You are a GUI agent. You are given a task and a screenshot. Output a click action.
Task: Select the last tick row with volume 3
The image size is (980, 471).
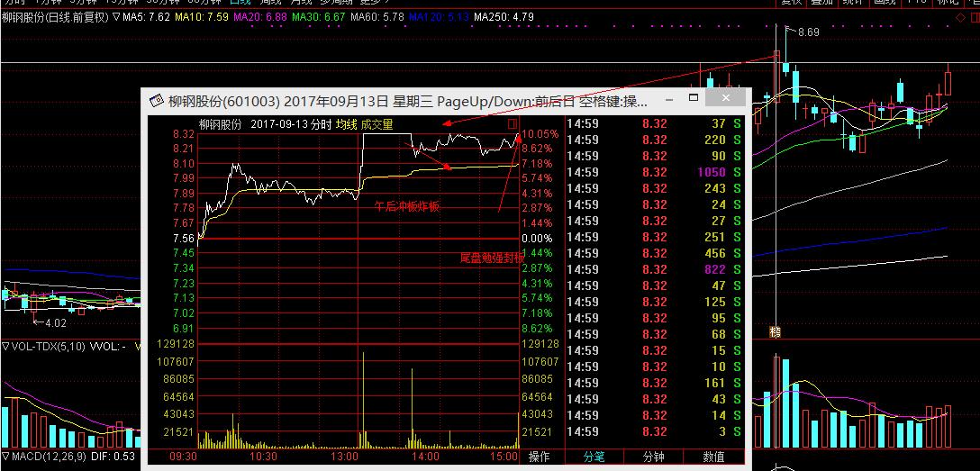pos(654,431)
